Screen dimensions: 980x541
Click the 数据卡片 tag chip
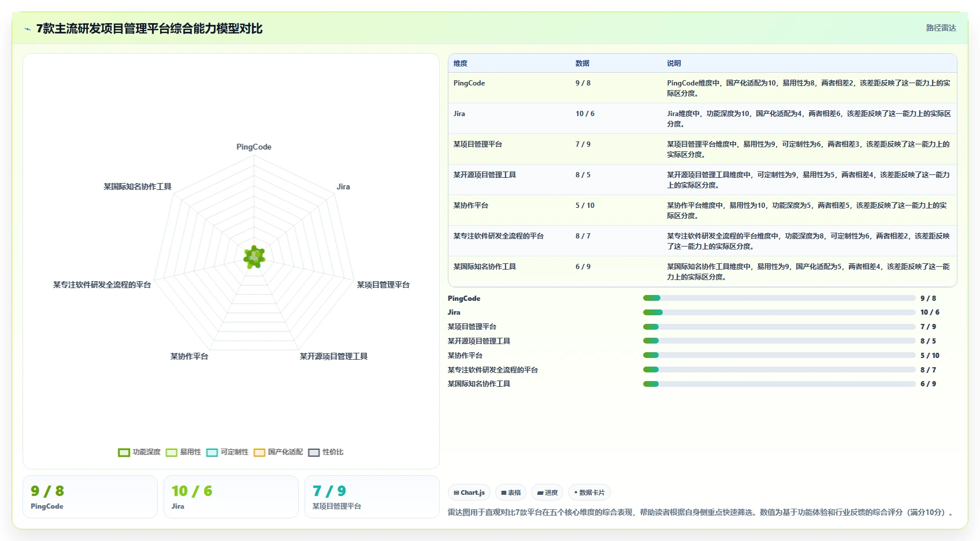point(589,493)
